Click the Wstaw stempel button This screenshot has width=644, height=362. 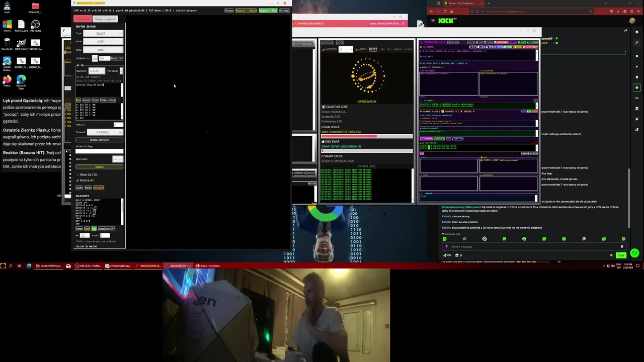click(x=99, y=140)
